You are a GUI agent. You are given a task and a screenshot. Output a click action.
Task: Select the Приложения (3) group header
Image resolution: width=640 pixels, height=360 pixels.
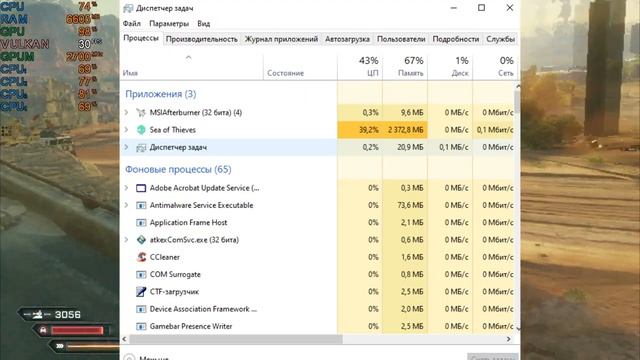(x=160, y=94)
